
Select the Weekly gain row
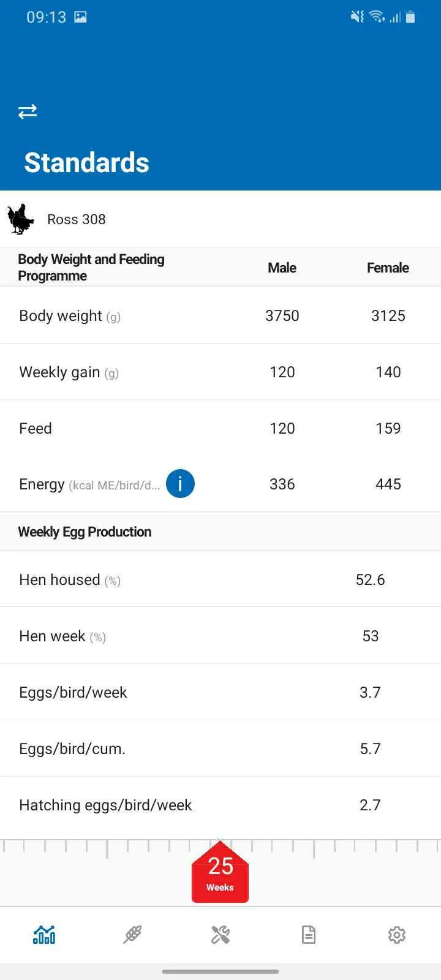(221, 372)
